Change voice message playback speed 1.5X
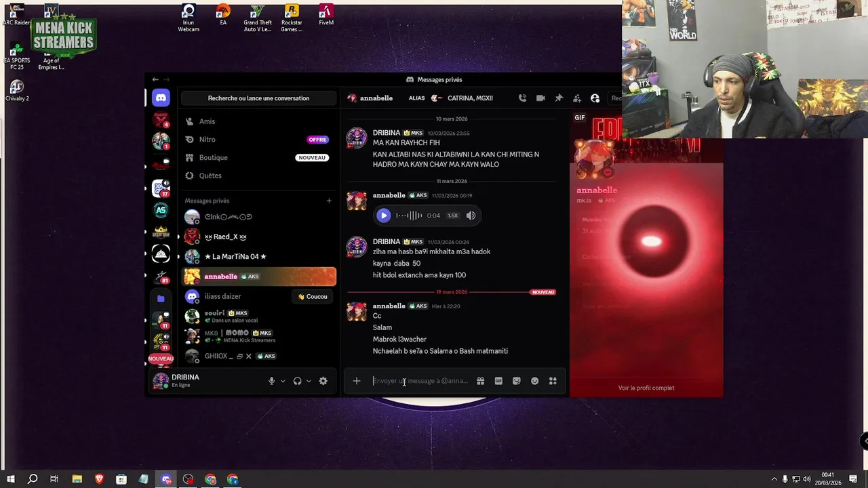 coord(452,216)
